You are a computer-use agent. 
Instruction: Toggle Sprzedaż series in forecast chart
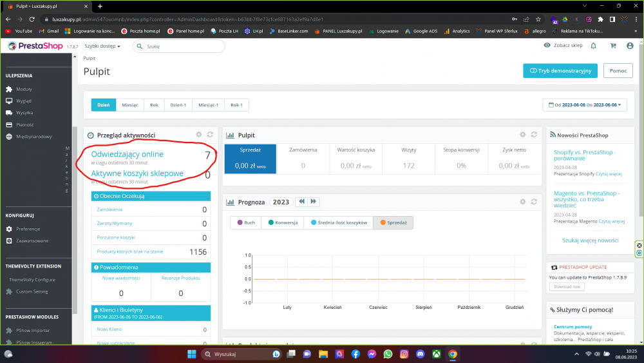coord(393,222)
